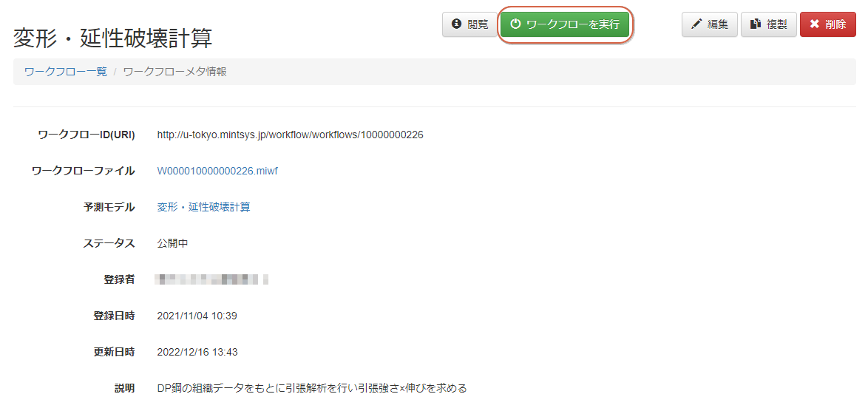
Task: Click the ワークフローID(URI) label
Action: coord(87,135)
